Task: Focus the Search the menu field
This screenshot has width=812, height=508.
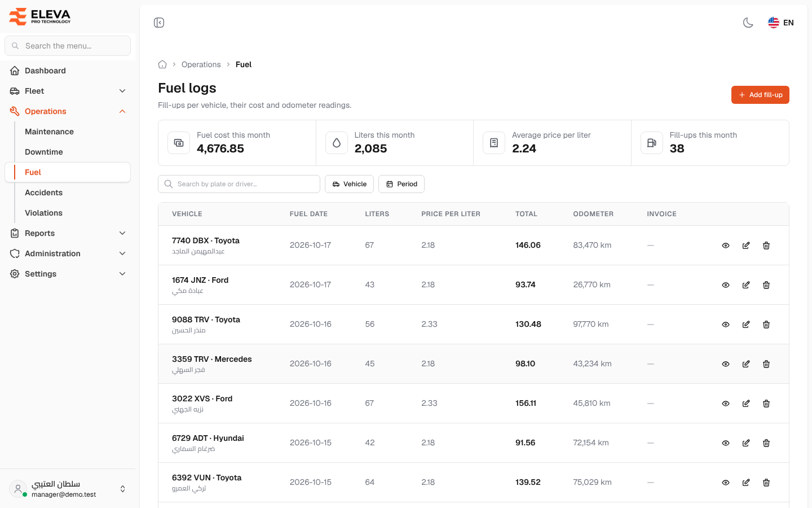Action: [68, 46]
